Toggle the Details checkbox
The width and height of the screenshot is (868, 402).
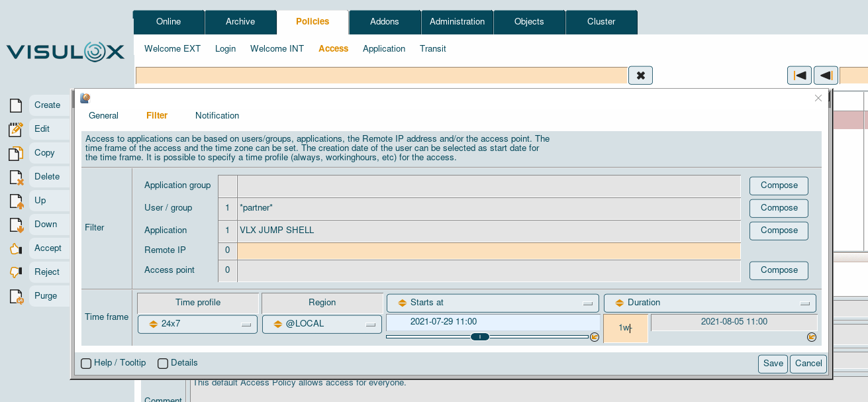(x=162, y=363)
